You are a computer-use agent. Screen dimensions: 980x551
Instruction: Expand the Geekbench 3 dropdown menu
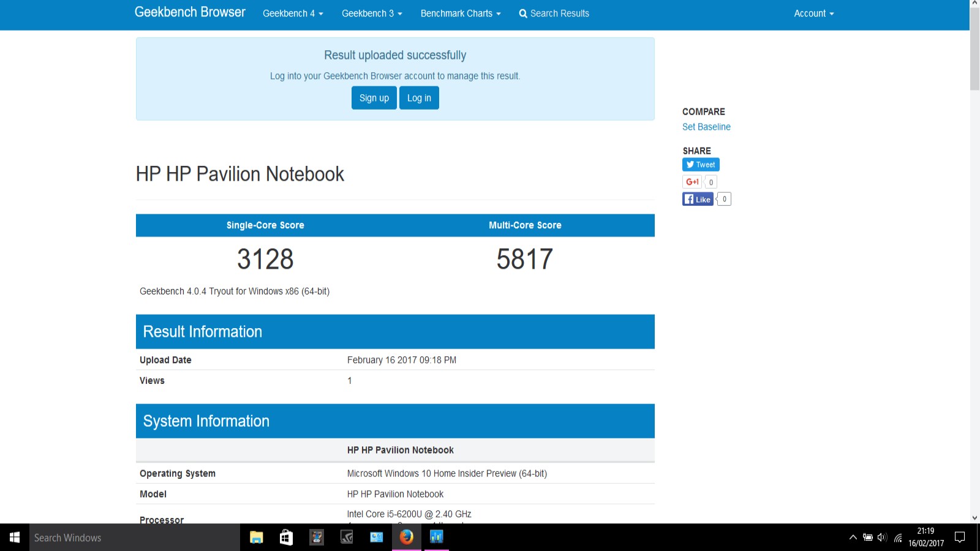pyautogui.click(x=372, y=13)
